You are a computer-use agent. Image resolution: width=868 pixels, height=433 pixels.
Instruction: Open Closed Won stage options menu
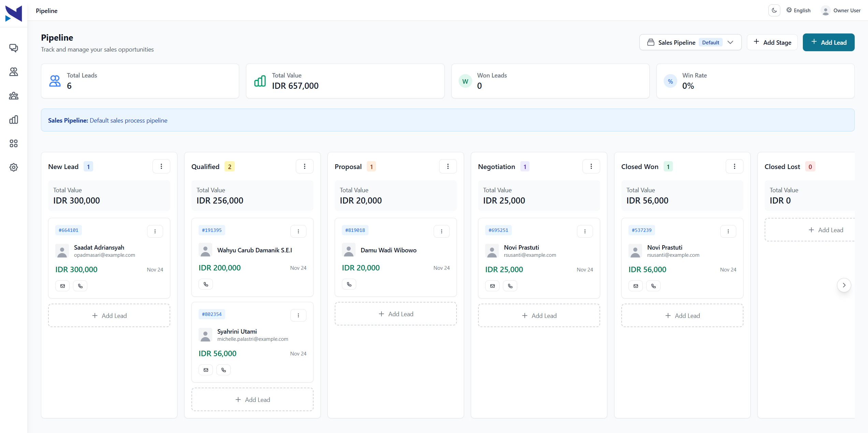coord(735,166)
